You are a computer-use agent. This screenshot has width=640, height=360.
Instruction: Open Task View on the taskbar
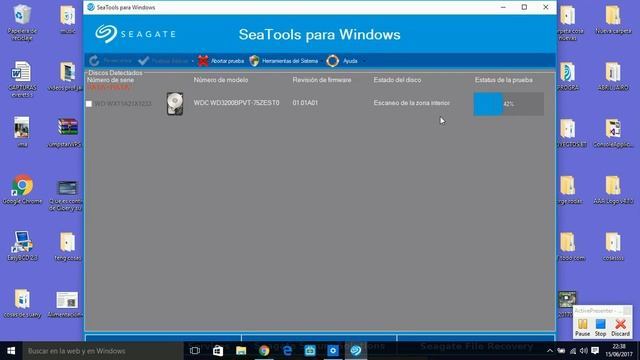195,351
